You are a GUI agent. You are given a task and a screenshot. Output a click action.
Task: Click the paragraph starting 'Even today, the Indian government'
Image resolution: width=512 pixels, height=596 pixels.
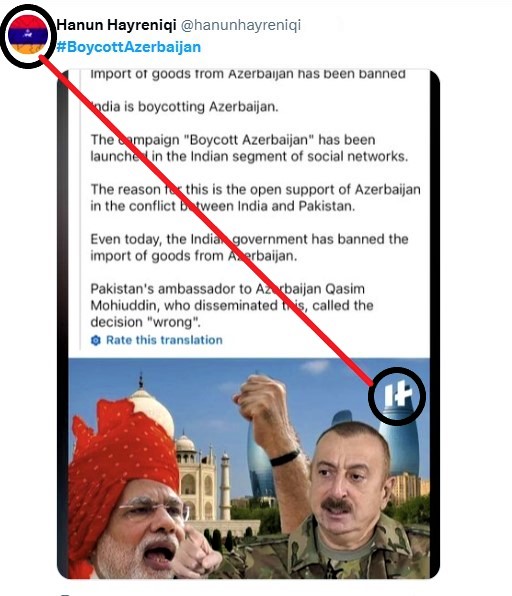click(249, 247)
